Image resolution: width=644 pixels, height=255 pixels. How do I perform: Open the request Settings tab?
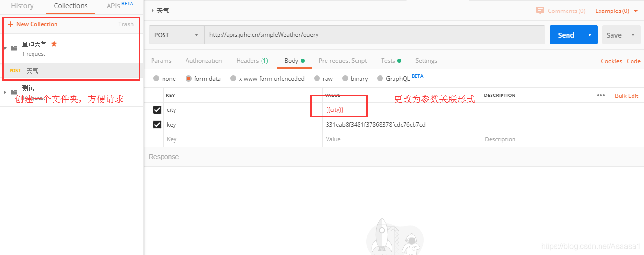pos(426,61)
